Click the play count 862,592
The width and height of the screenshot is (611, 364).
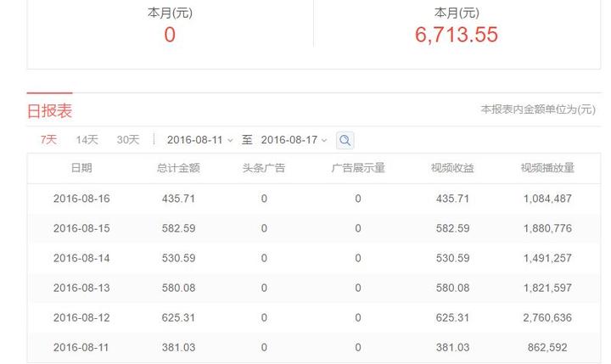point(547,347)
